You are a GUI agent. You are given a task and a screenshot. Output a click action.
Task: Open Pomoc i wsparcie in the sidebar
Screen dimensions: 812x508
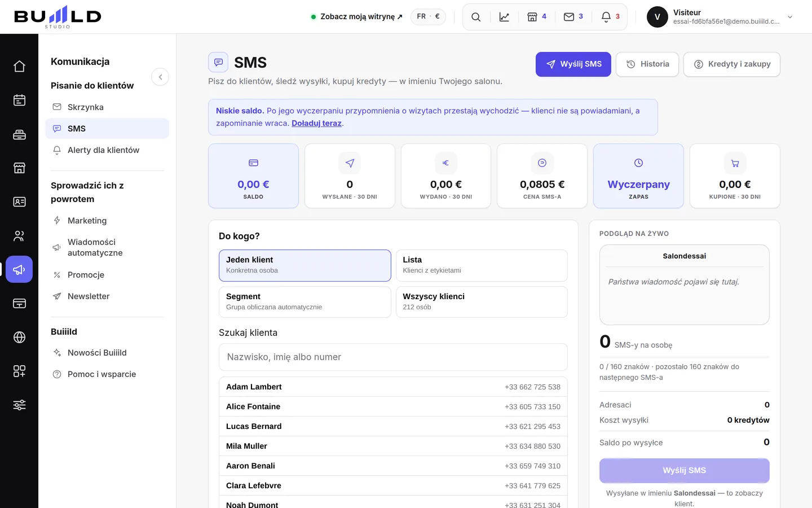tap(107, 374)
